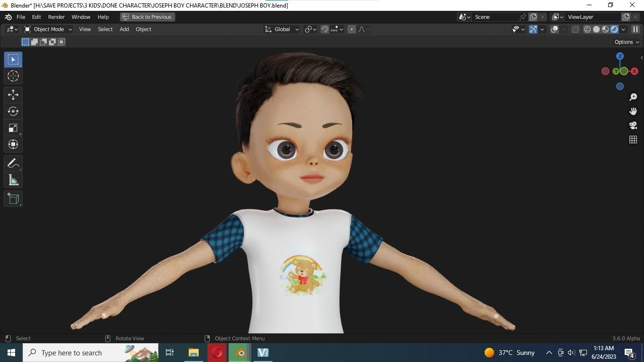Open proportional falloff dropdown

click(364, 29)
